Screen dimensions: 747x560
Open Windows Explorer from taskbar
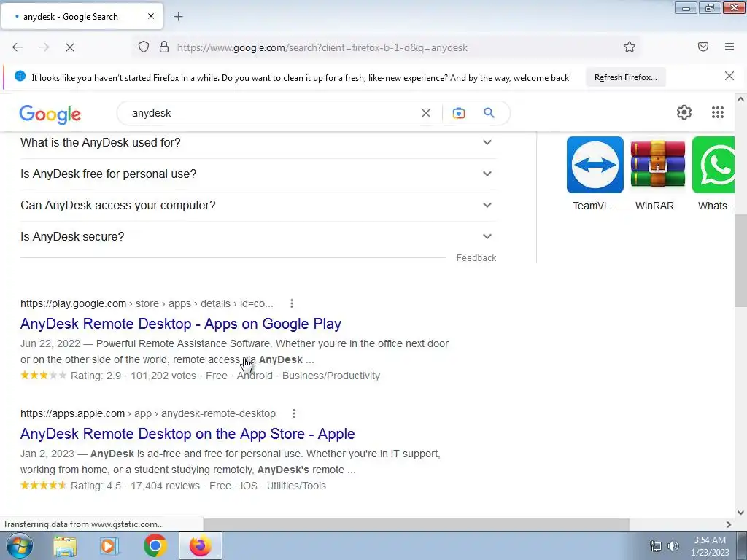coord(65,545)
